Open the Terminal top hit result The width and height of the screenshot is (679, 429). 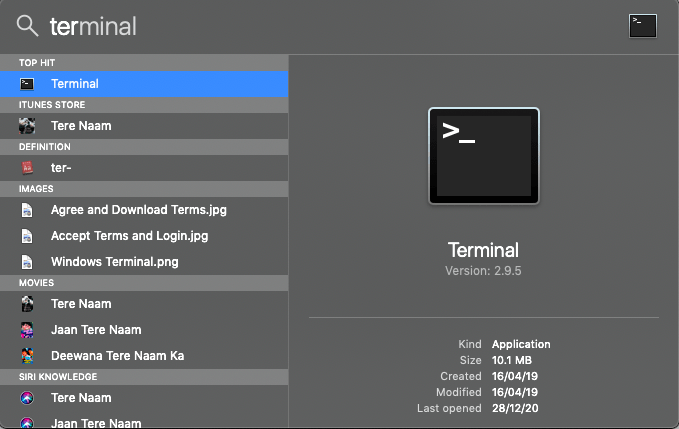(75, 85)
